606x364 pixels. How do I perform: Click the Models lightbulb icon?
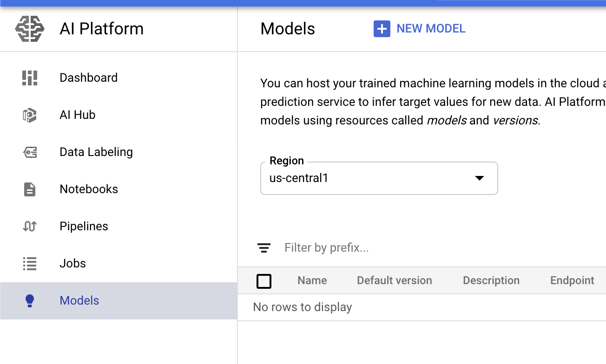[30, 300]
